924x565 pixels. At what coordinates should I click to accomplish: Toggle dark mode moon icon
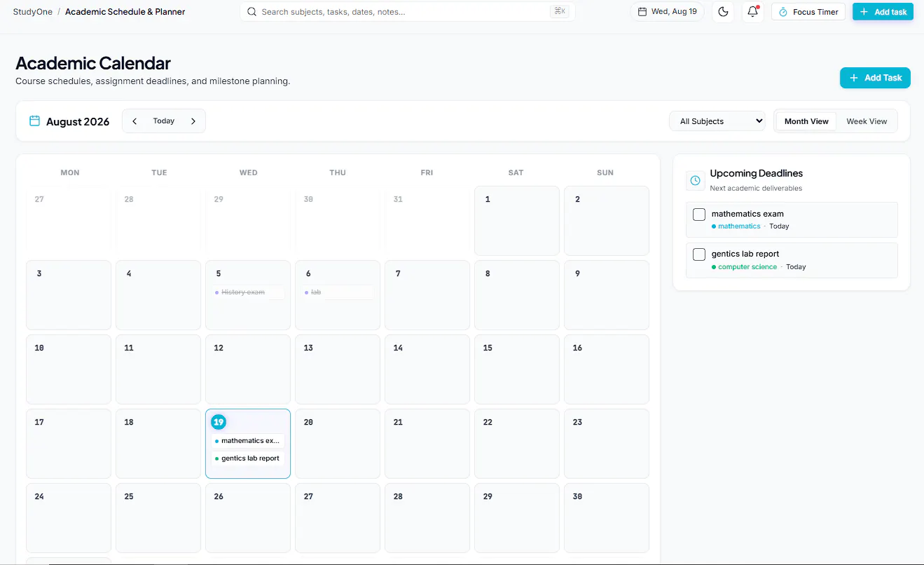pos(723,12)
